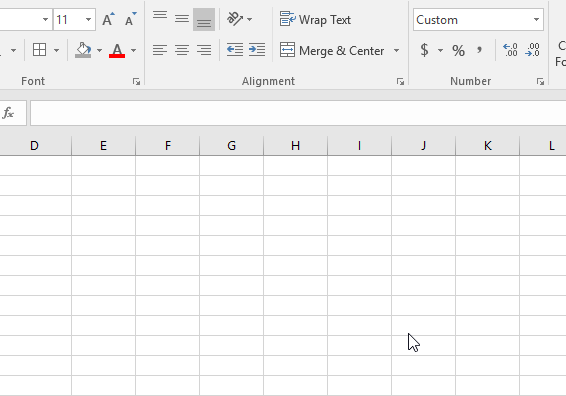Toggle the Bottom Align button
This screenshot has height=396, width=566.
(204, 19)
